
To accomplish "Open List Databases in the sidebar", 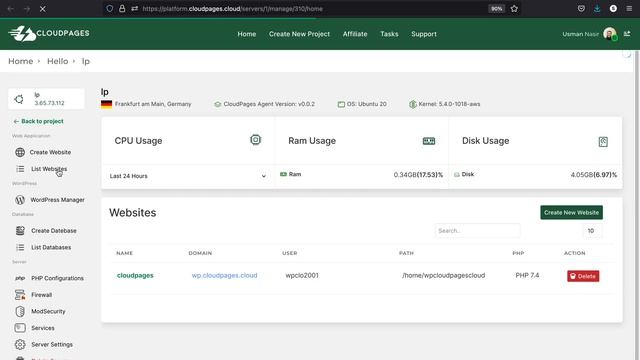I will [x=51, y=247].
